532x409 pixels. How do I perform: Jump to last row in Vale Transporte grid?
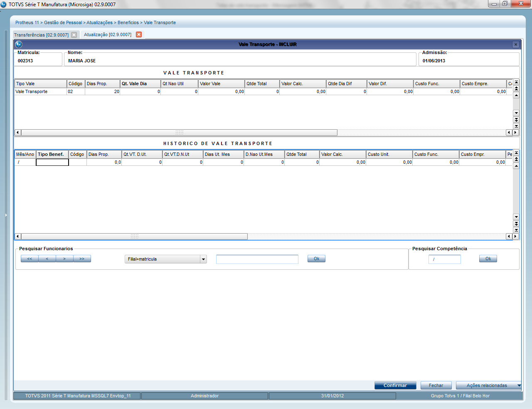tap(516, 126)
